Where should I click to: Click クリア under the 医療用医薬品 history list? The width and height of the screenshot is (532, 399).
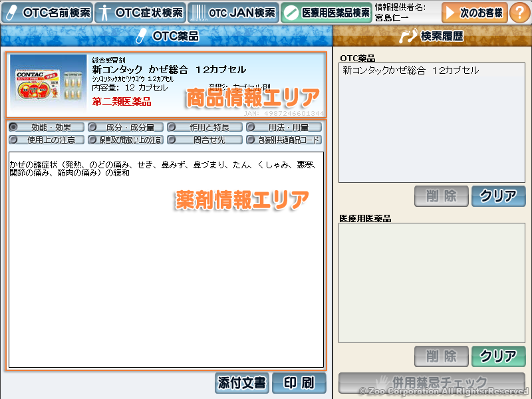[498, 356]
